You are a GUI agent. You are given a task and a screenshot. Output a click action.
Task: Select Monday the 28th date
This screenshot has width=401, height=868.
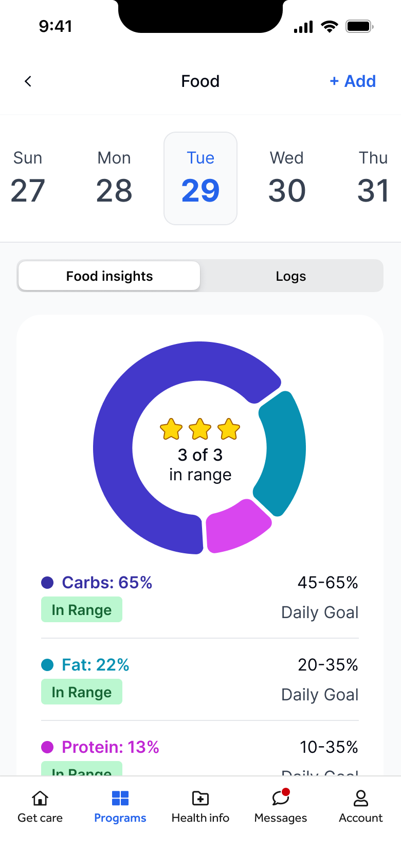point(114,177)
